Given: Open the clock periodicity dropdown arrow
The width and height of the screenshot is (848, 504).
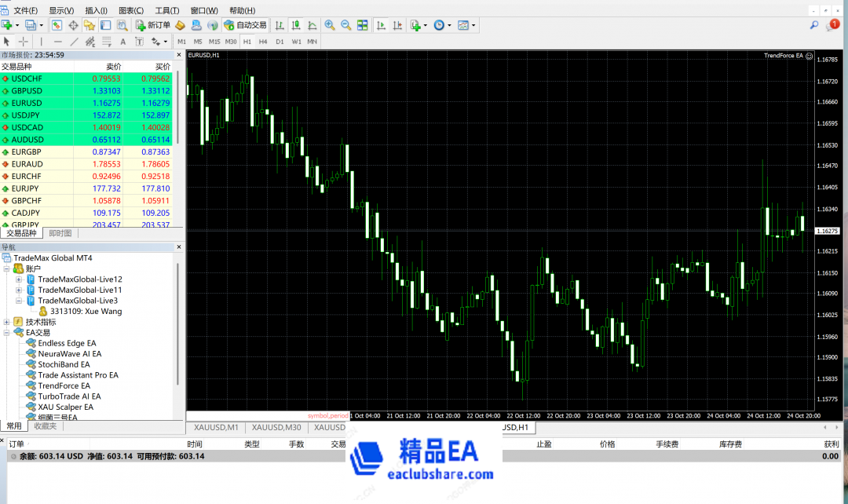Looking at the screenshot, I should pos(450,25).
